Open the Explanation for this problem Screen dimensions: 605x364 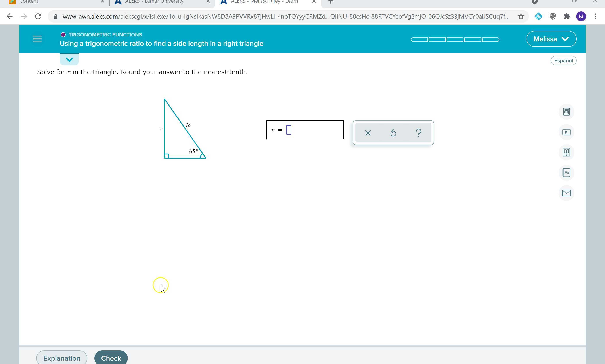tap(62, 358)
